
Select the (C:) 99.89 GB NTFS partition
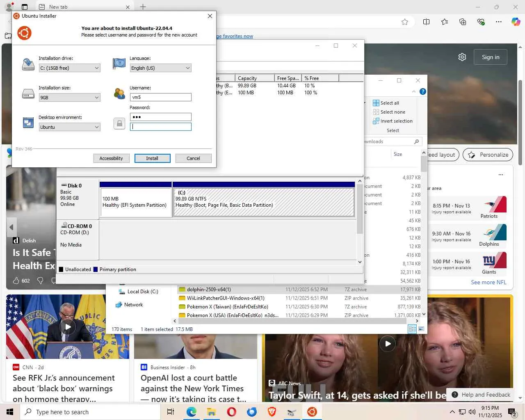[264, 202]
